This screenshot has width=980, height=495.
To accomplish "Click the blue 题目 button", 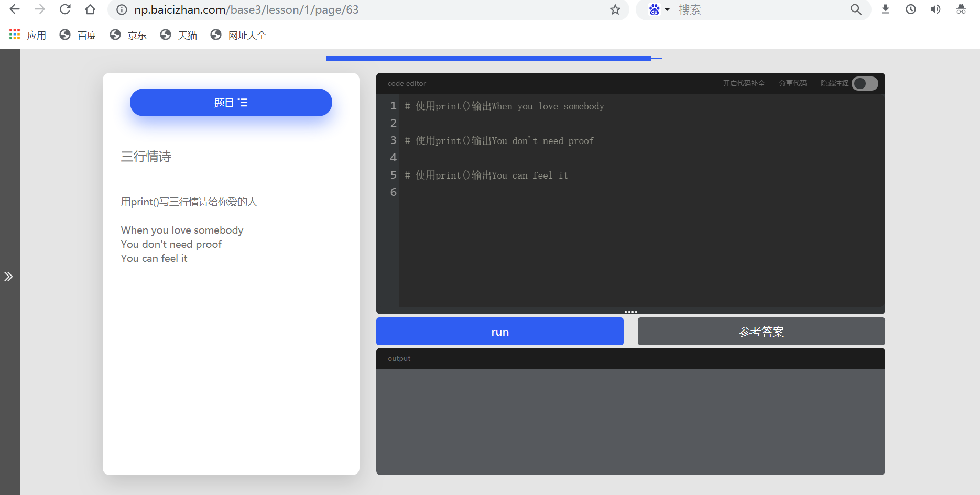I will pyautogui.click(x=231, y=103).
